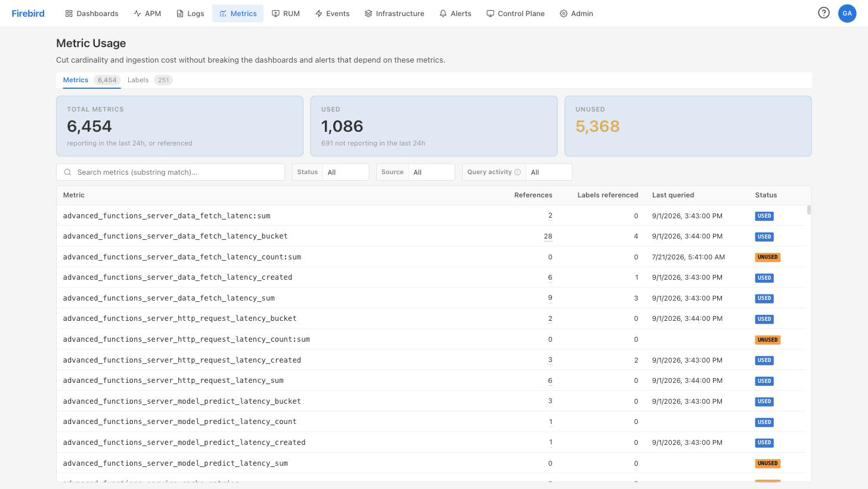This screenshot has height=489, width=868.
Task: Open the Dashboards nav item
Action: point(92,13)
